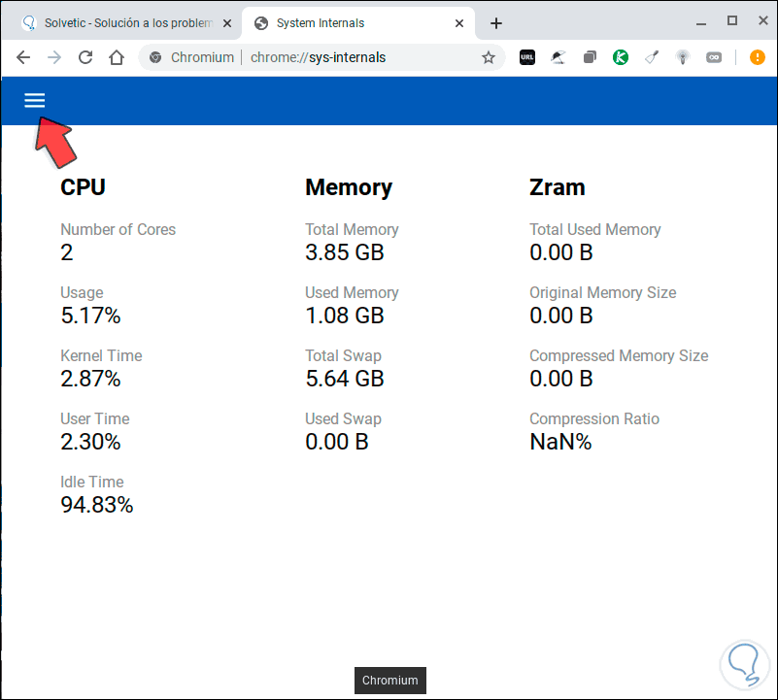Close the System Internals tab

point(458,22)
